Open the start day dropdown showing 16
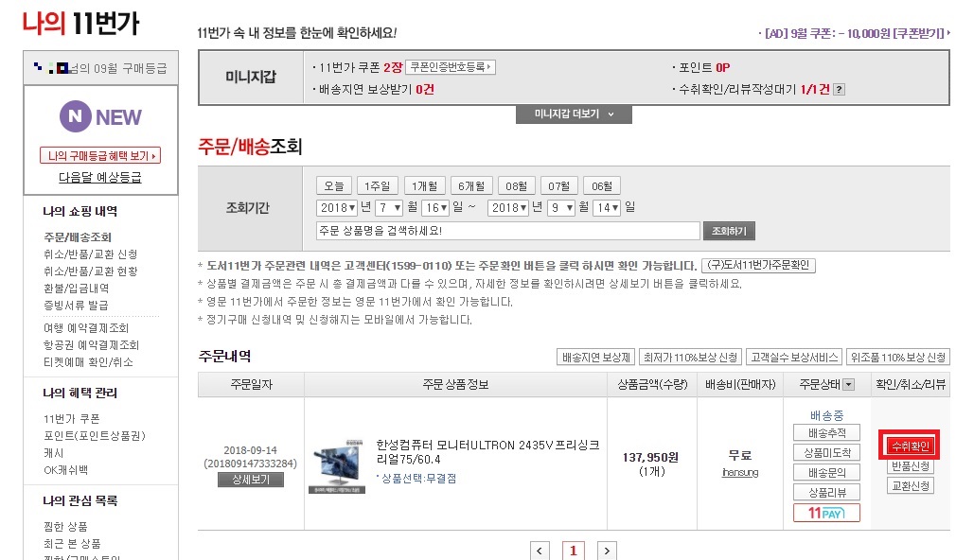 (436, 208)
